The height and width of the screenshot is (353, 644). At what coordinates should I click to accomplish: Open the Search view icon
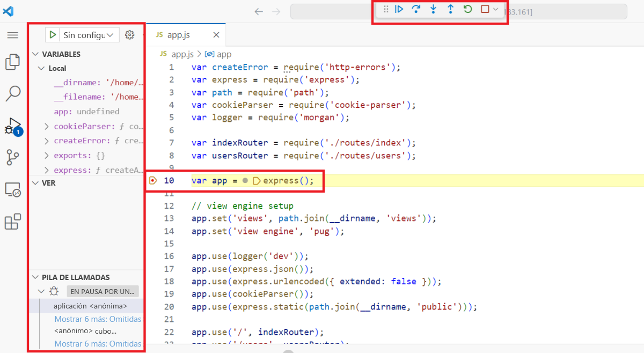click(12, 93)
